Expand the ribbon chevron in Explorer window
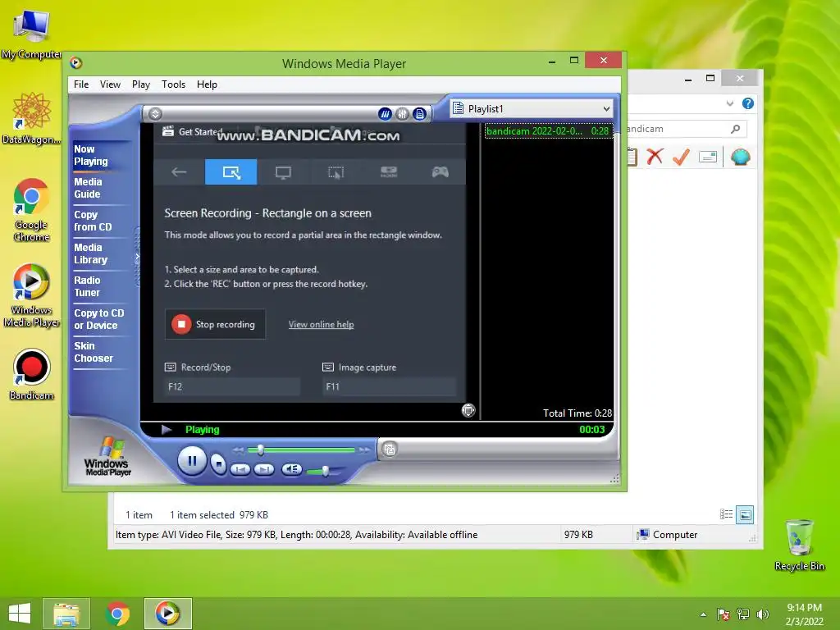This screenshot has height=630, width=840. pos(729,103)
